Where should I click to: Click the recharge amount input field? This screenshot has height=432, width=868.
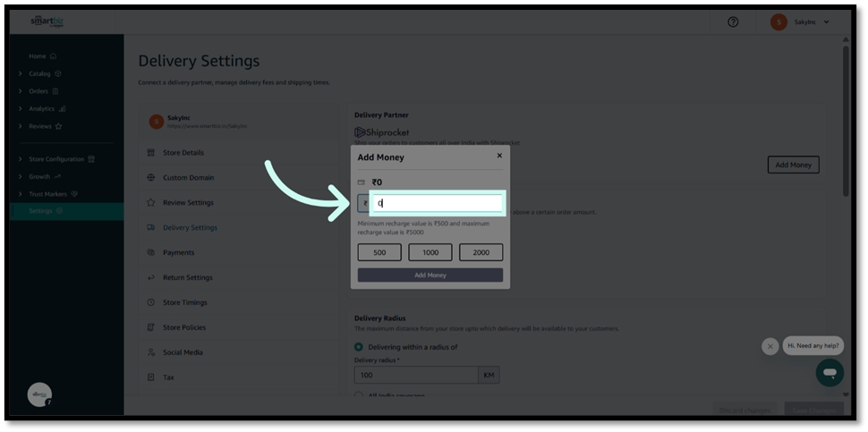[x=437, y=203]
